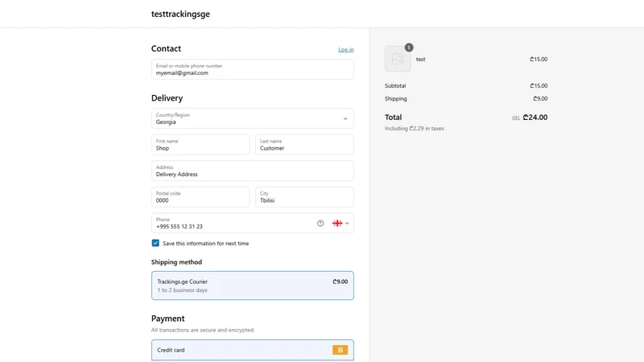Click the shipping cost ₾9.00 in summary
This screenshot has height=362, width=644.
[x=540, y=98]
